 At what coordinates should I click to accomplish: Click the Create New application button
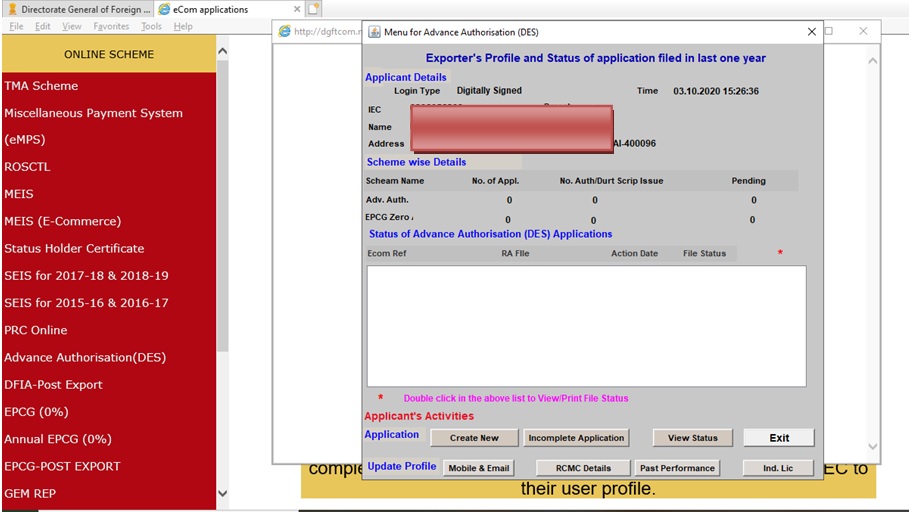(x=474, y=438)
